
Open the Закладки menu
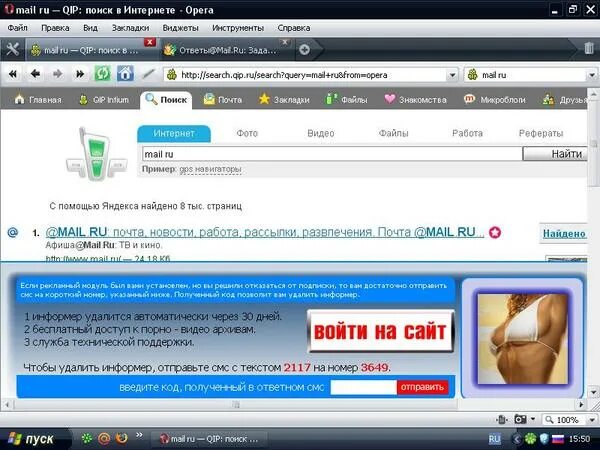point(130,28)
